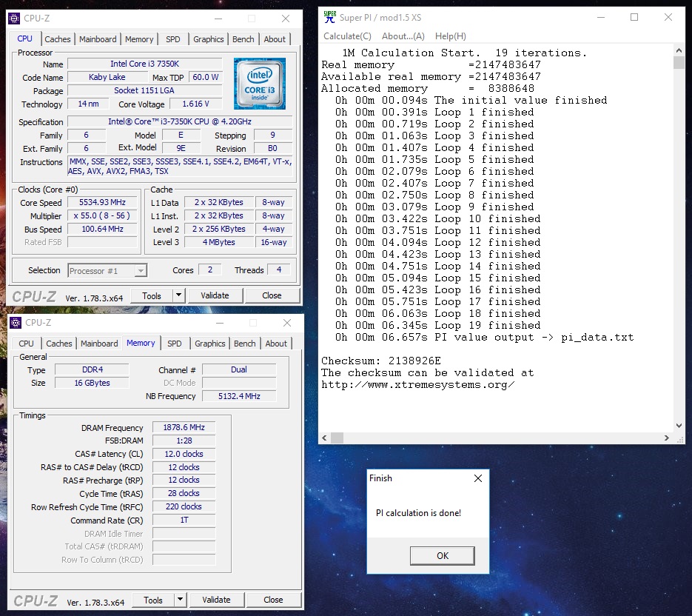Open Bench tab in bottom CPU-Z window
Screen dimensions: 692x616
click(244, 343)
